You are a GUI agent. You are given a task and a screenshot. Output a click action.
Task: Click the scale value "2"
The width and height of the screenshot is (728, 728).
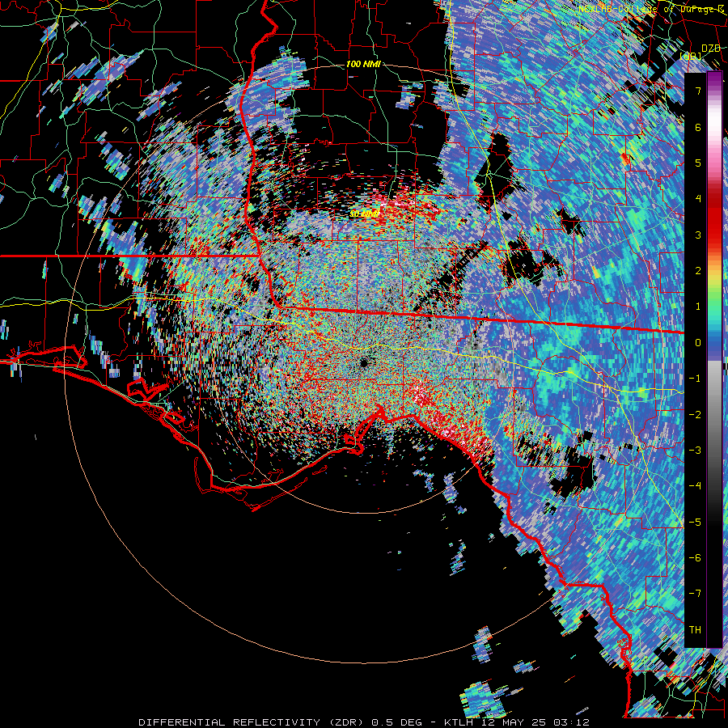click(698, 271)
